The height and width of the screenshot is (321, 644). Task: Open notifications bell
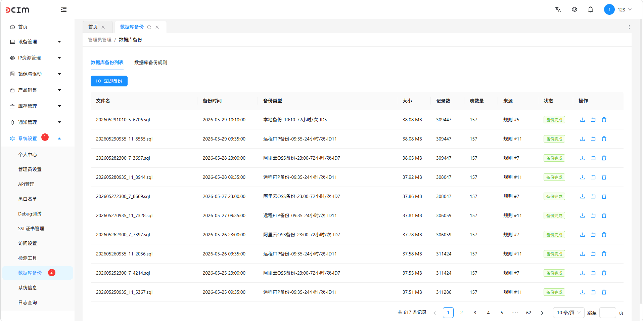coord(590,9)
